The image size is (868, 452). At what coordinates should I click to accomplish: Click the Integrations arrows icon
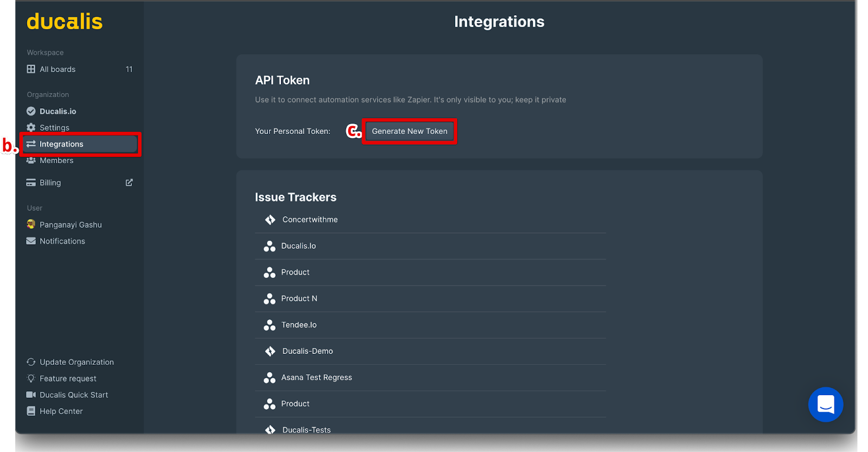pos(31,144)
